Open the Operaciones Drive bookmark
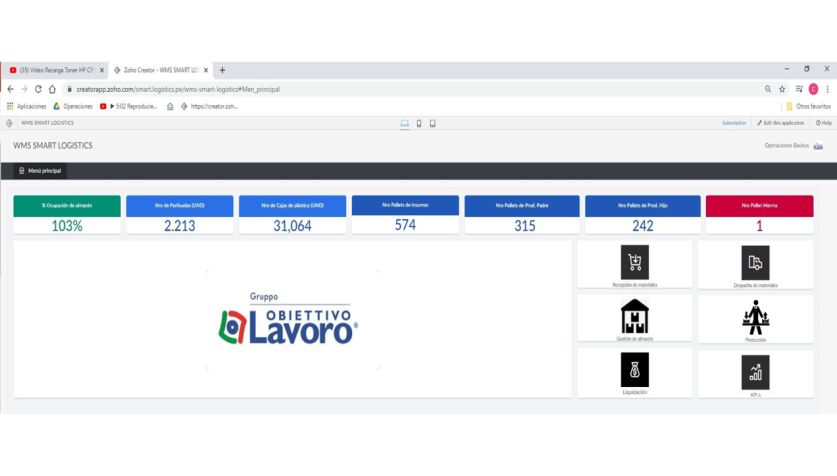The image size is (837, 476). click(x=73, y=106)
